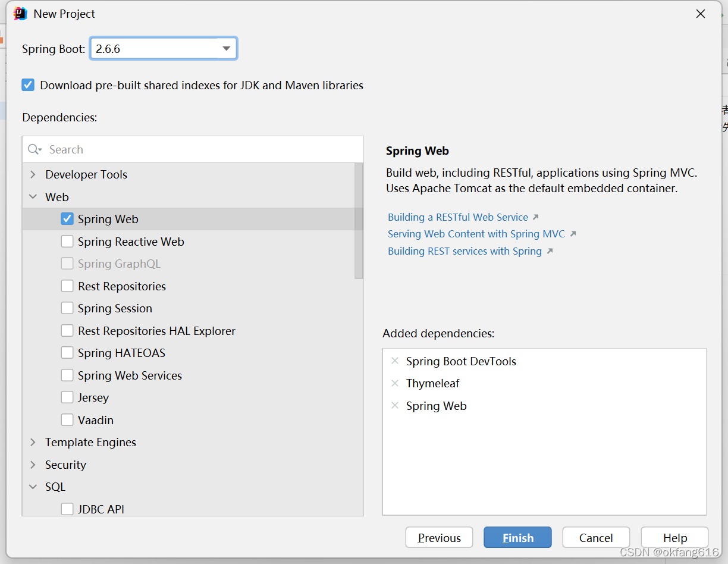728x564 pixels.
Task: Remove Spring Web from added dependencies
Action: (395, 406)
